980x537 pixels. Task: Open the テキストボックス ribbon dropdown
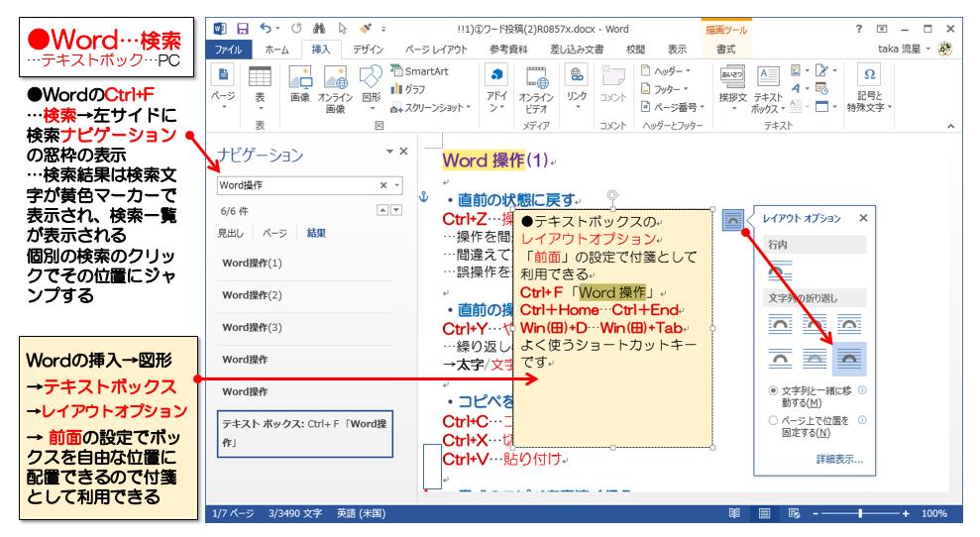(x=768, y=89)
